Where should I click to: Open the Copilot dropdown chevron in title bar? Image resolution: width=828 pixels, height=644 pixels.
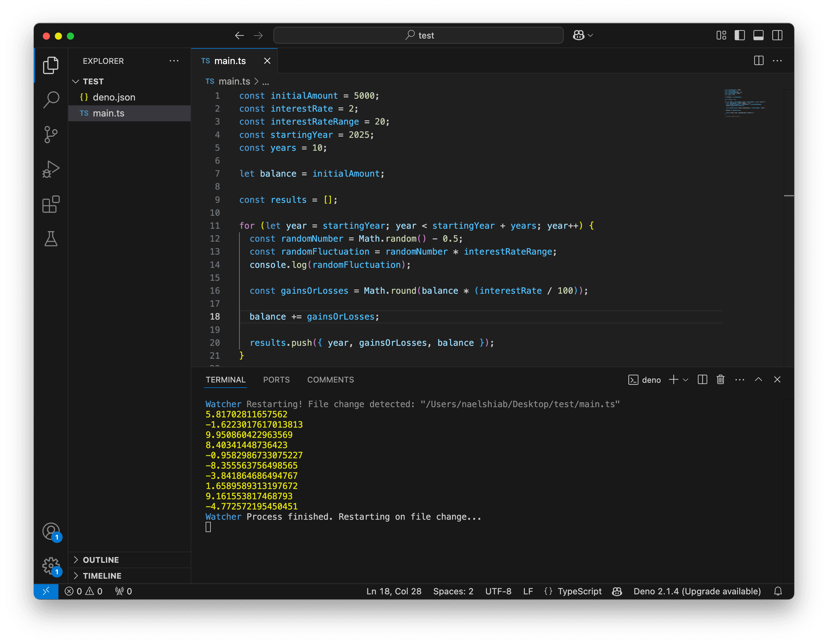coord(590,35)
